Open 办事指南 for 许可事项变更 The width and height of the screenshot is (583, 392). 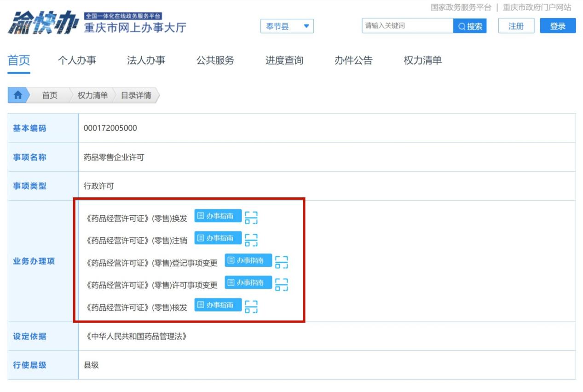(x=248, y=282)
